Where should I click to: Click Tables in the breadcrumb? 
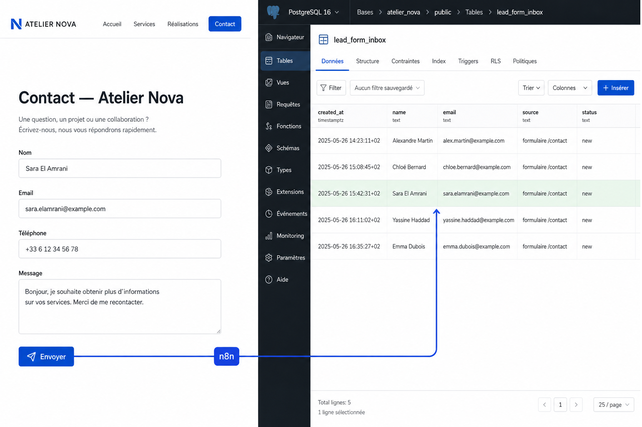click(474, 12)
